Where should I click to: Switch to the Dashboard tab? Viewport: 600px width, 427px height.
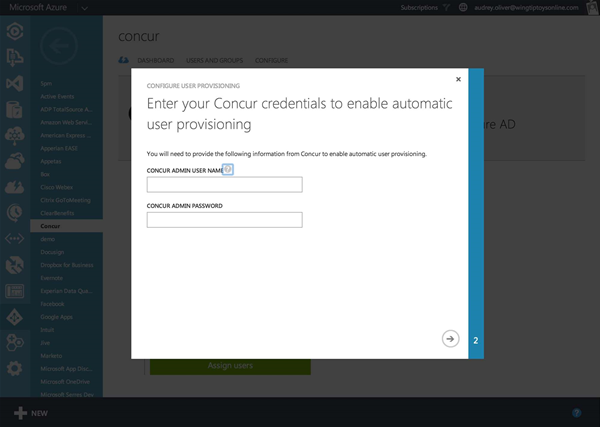click(156, 60)
